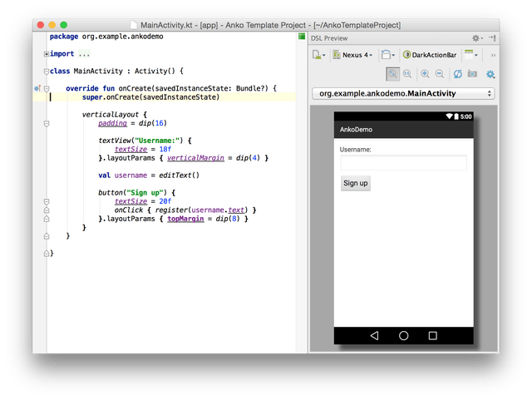Screen dimensions: 532x400
Task: Click the Zoom to Fit preview icon
Action: pyautogui.click(x=393, y=74)
